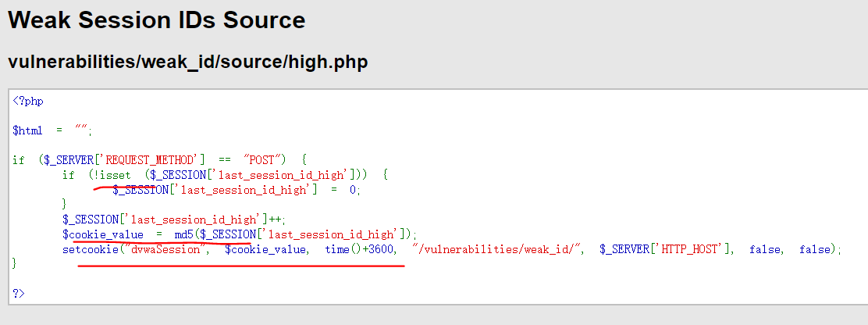Viewport: 868px width, 325px height.
Task: Click the $cookie_value variable being assigned
Action: 103,234
